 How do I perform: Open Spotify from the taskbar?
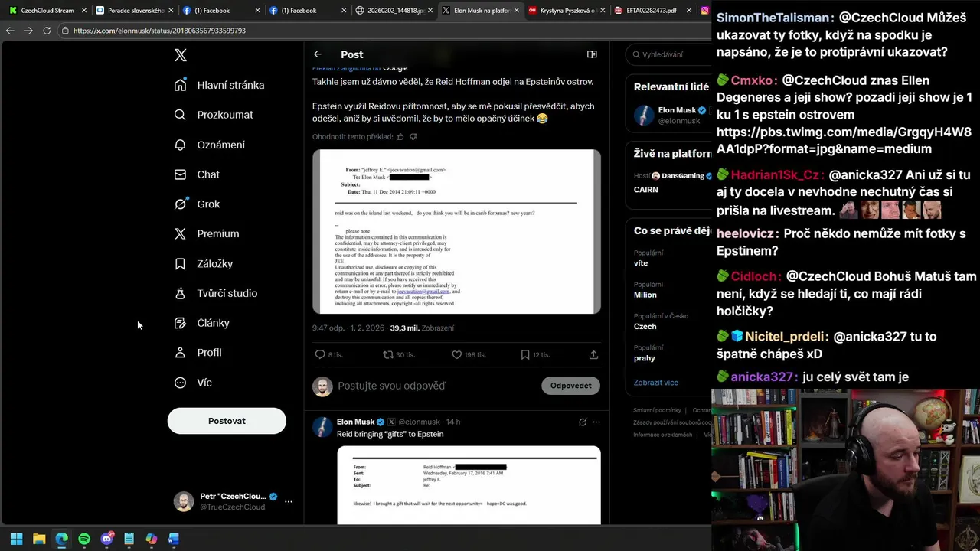[84, 539]
